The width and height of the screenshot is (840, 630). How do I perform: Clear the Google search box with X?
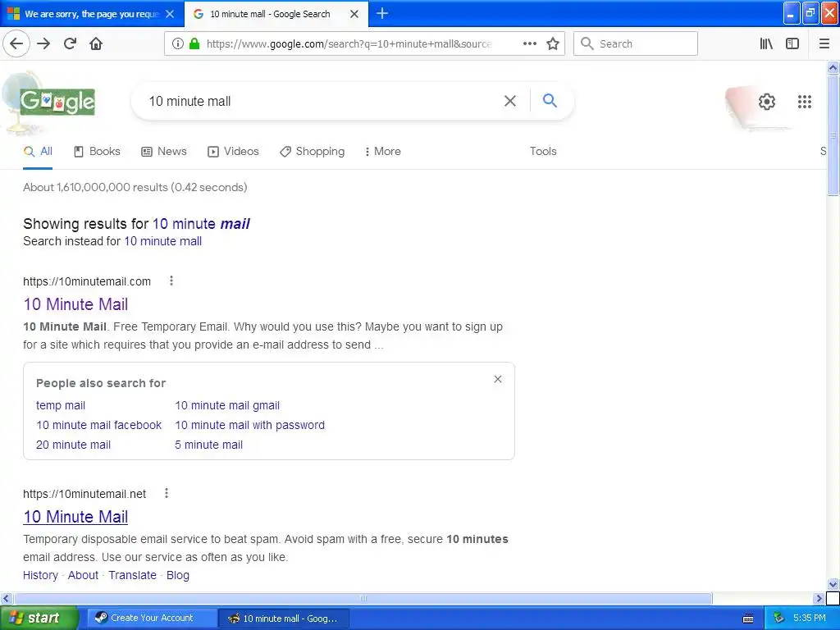[510, 101]
